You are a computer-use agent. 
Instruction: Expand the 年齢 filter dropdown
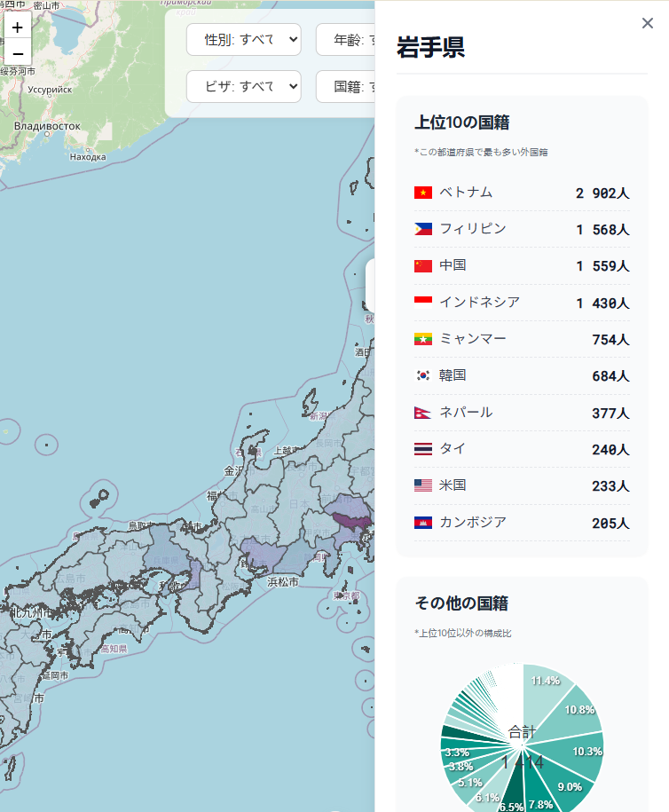(346, 39)
